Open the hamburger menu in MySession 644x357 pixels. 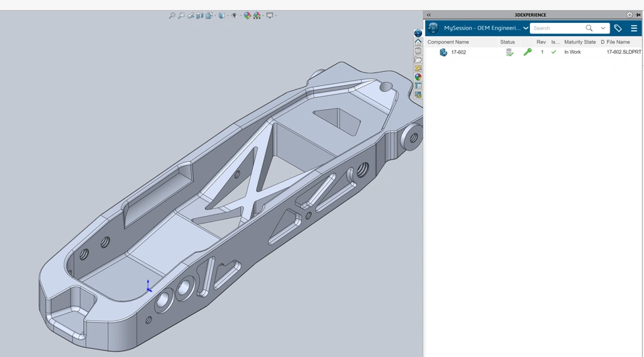tap(634, 28)
